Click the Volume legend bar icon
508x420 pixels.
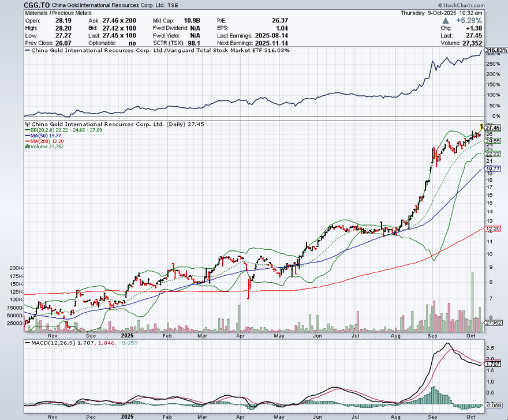tap(27, 147)
